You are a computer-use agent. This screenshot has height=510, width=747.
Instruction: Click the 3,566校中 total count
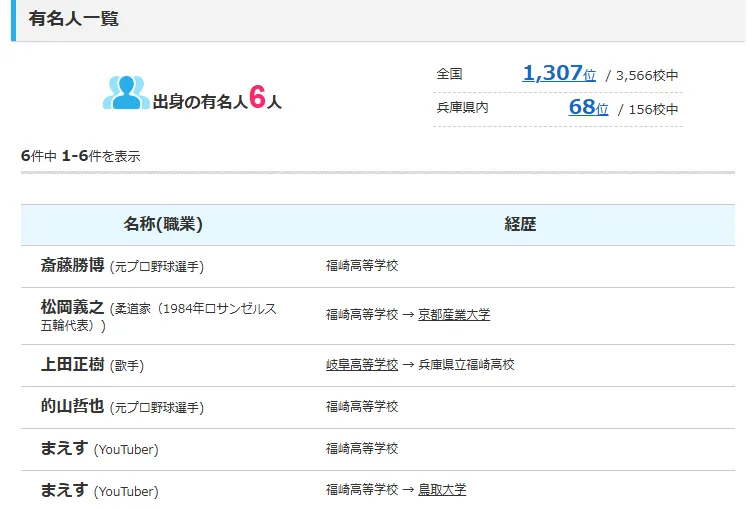647,75
